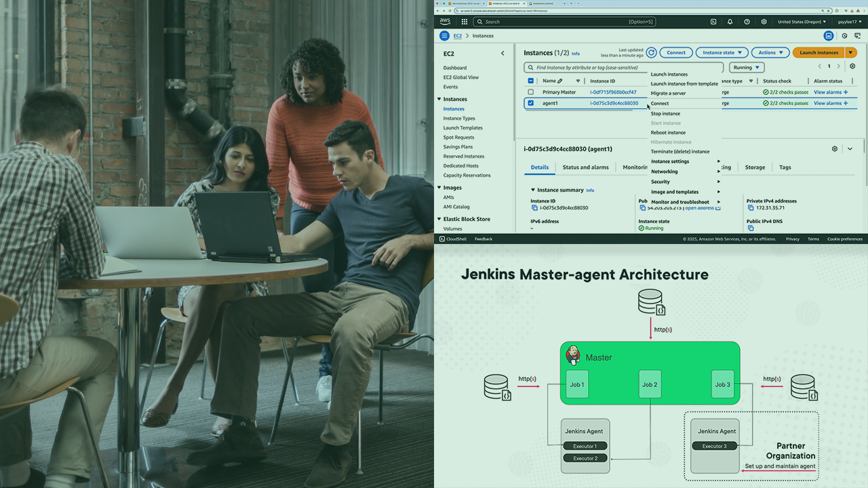This screenshot has height=488, width=868.
Task: Open the notifications bell
Action: tap(730, 22)
